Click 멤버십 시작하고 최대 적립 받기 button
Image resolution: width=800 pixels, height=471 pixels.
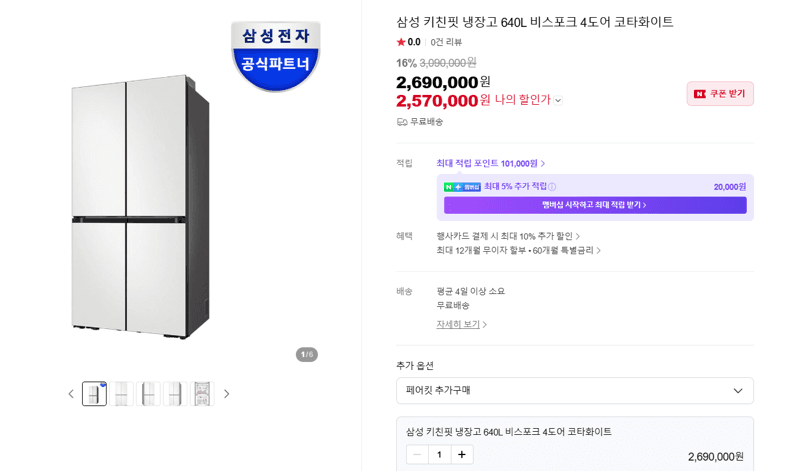click(595, 205)
